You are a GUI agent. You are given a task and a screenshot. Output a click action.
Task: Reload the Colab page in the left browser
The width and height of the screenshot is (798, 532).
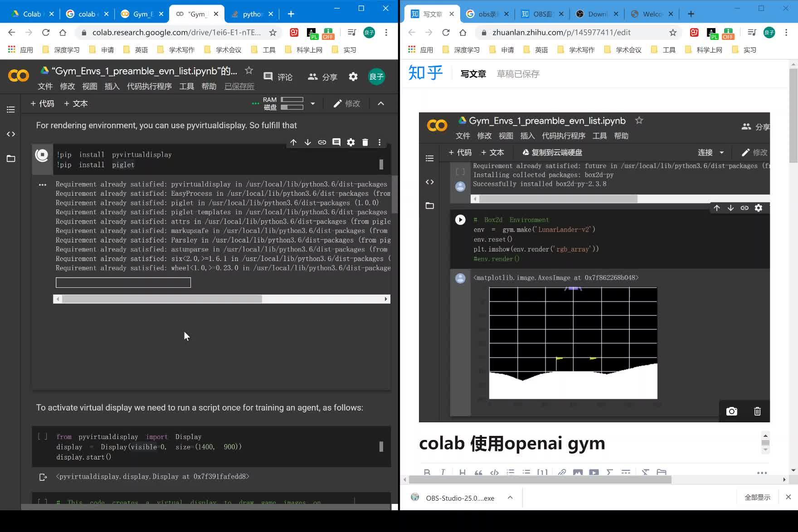coord(46,32)
